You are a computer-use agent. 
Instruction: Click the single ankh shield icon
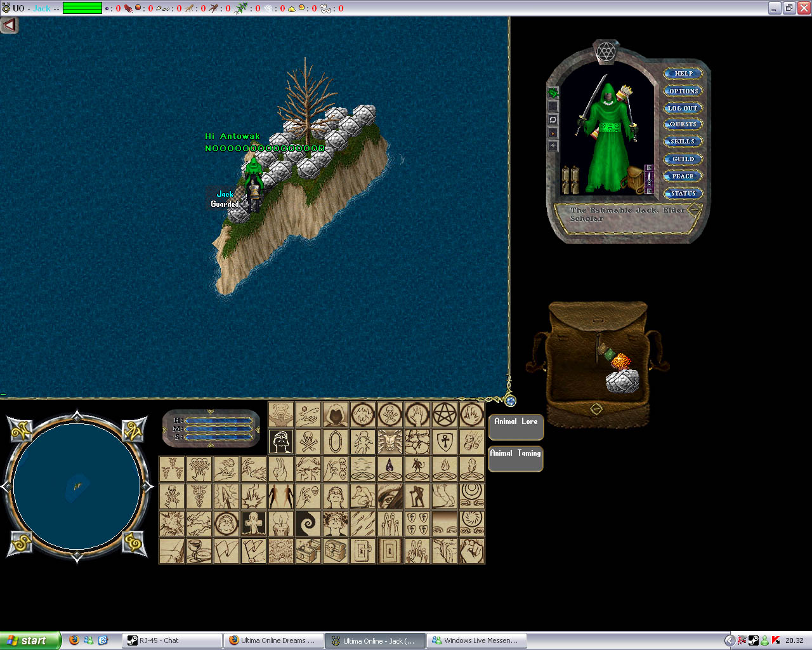point(445,441)
